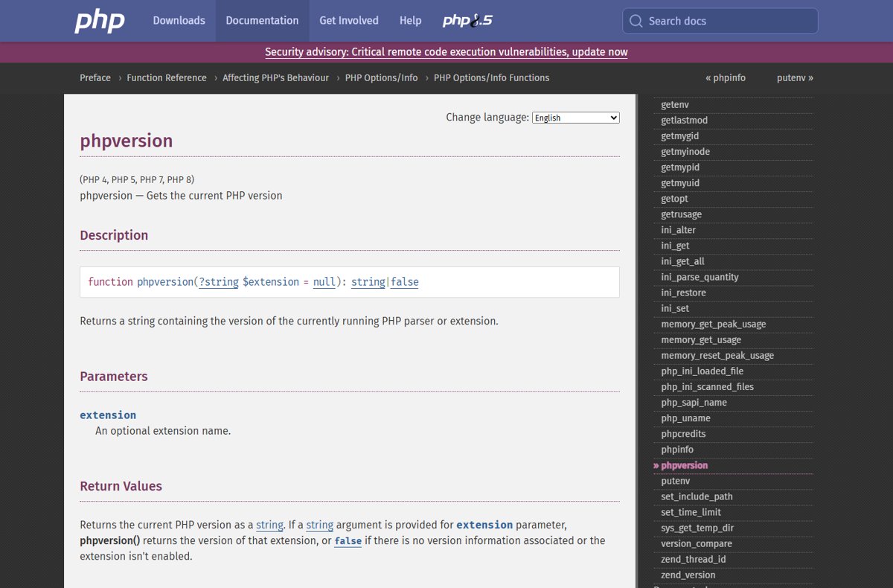Open the PHP 8.5 release logo link
Viewport: 893px width, 588px height.
(467, 21)
